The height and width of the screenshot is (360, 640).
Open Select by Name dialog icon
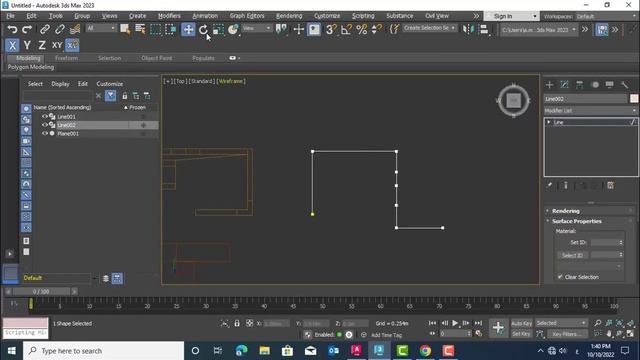tap(140, 29)
